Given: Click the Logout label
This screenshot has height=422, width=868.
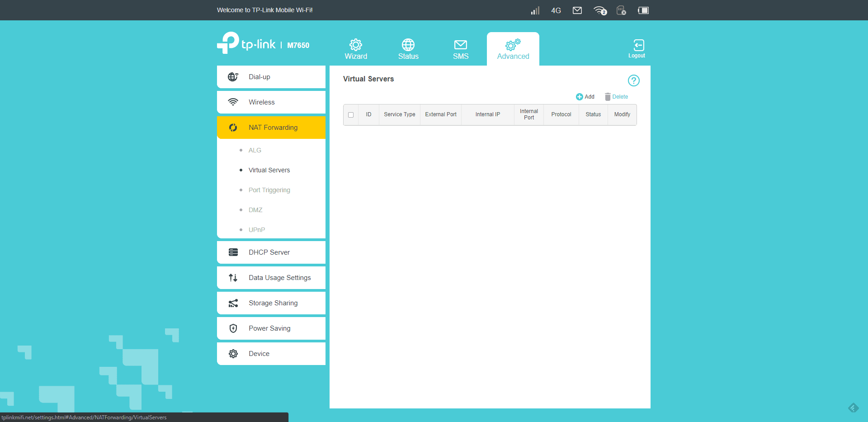Looking at the screenshot, I should pos(637,56).
